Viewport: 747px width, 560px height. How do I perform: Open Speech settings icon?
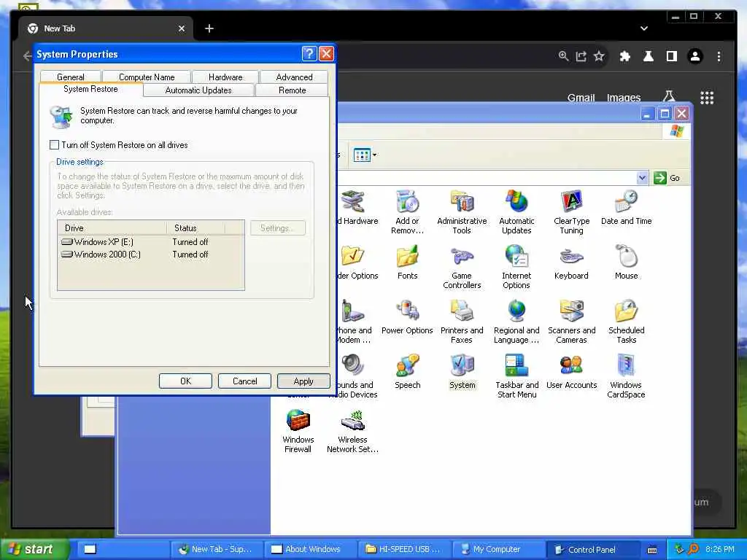tap(407, 372)
